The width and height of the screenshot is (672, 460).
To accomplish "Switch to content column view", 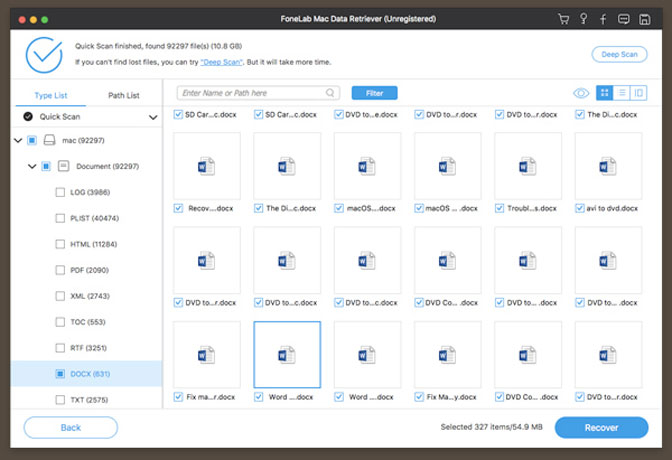I will [639, 93].
